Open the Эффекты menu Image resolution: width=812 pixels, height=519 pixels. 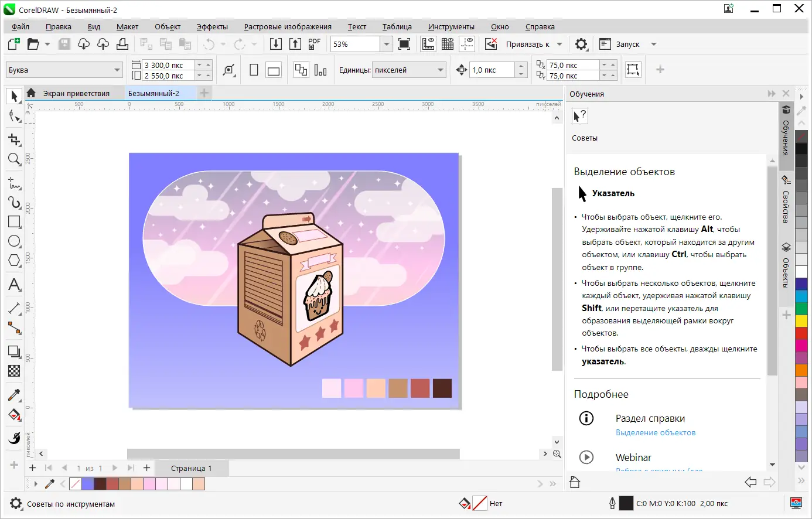[x=212, y=27]
